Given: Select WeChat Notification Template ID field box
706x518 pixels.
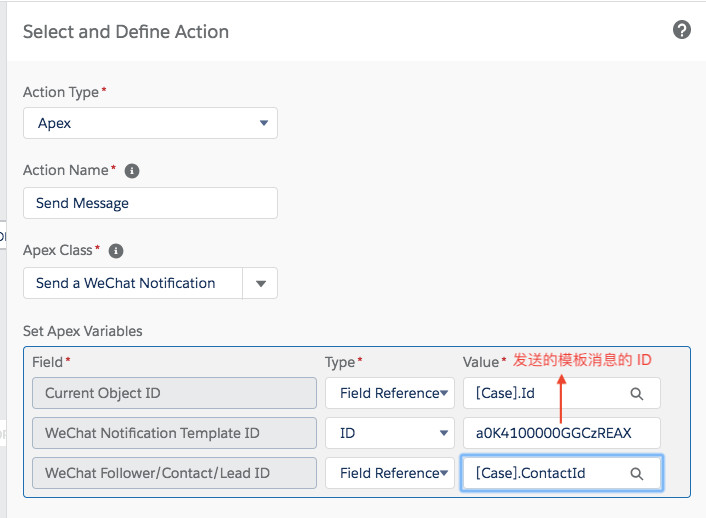Looking at the screenshot, I should click(175, 433).
